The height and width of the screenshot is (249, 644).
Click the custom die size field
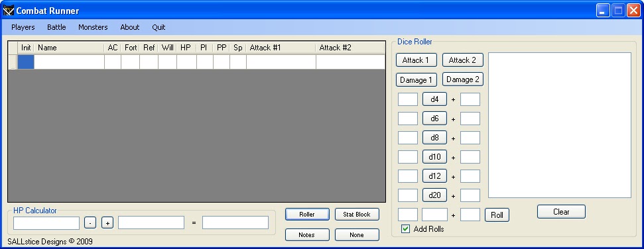(434, 215)
